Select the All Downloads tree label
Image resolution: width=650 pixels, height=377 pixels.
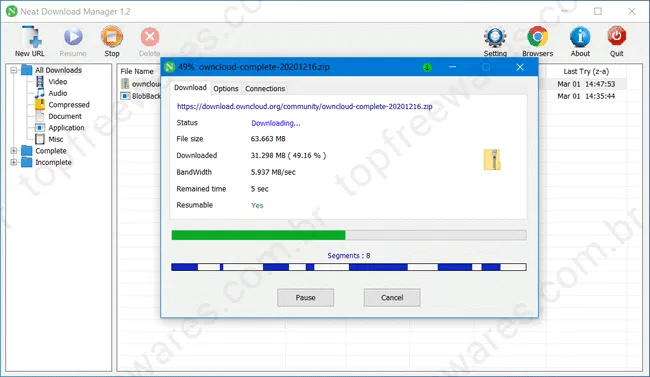[58, 70]
